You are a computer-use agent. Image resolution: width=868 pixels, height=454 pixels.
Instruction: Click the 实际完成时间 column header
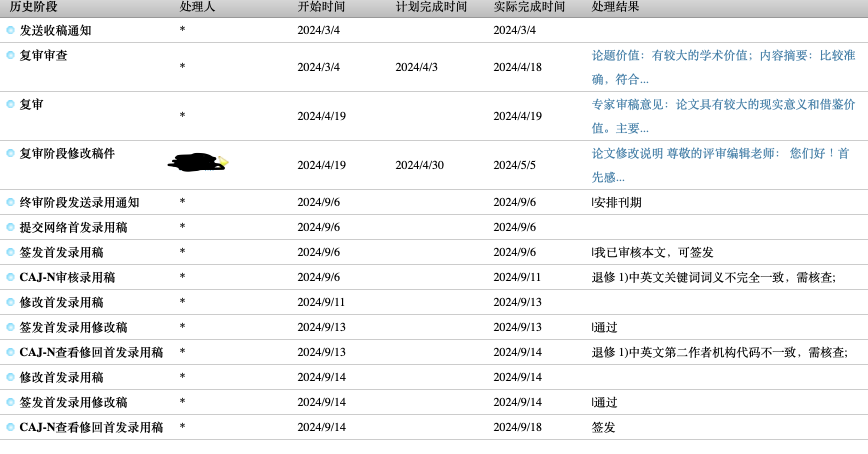529,7
